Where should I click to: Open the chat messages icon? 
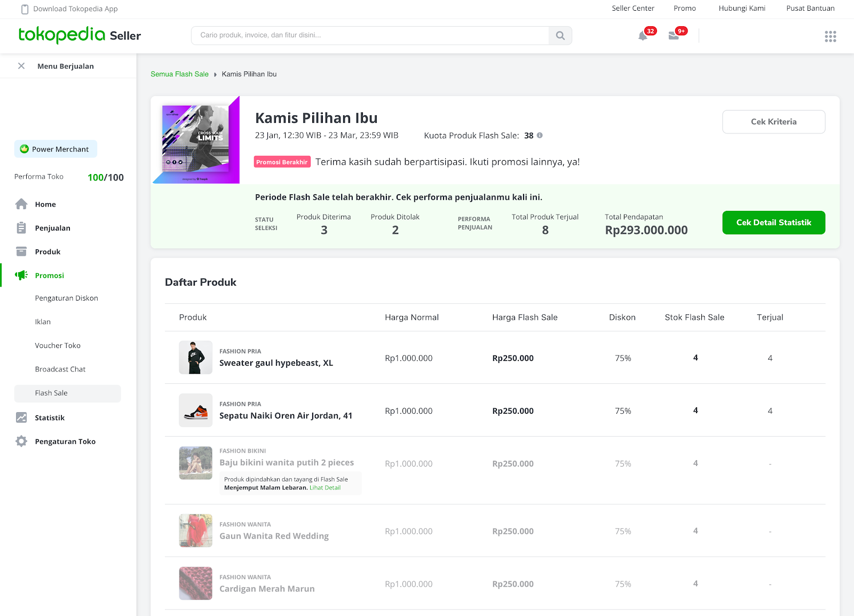(674, 36)
